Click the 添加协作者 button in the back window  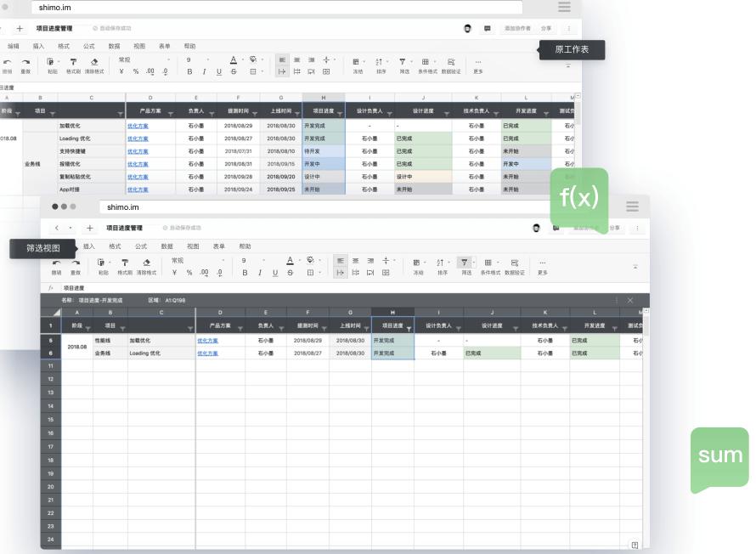click(x=517, y=28)
